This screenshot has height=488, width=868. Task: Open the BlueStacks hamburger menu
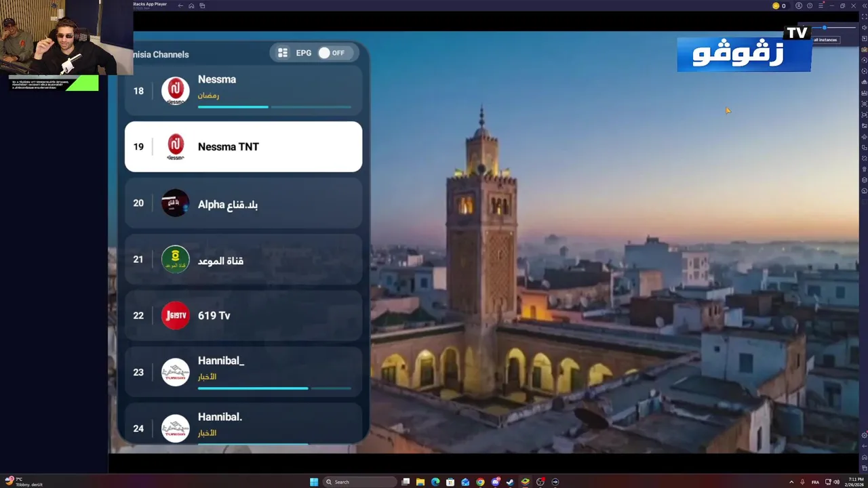[821, 5]
